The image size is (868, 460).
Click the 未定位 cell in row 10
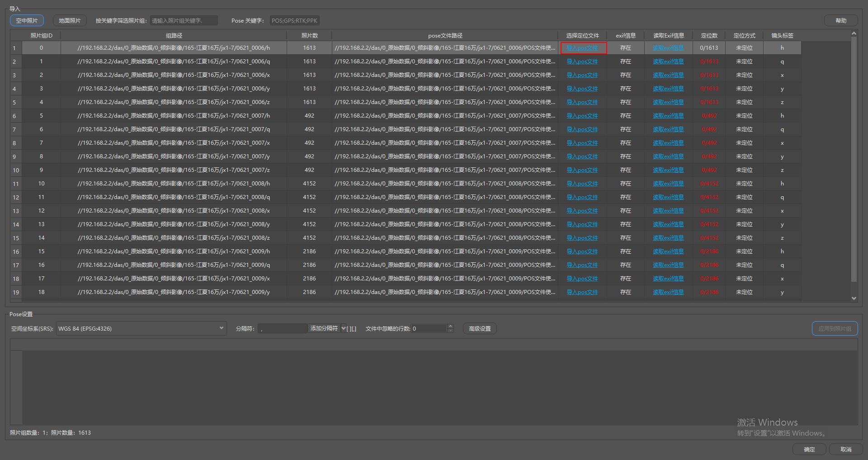pyautogui.click(x=744, y=170)
